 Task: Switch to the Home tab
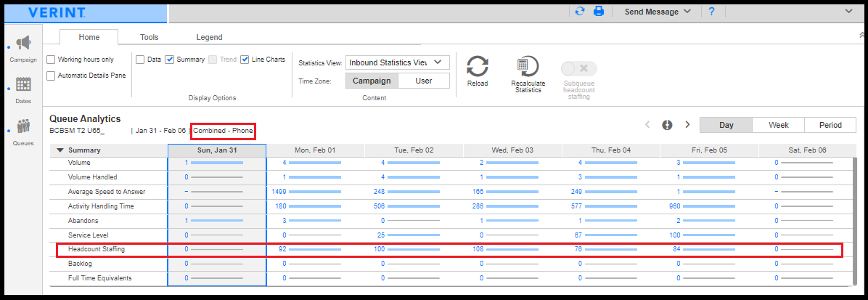coord(89,37)
